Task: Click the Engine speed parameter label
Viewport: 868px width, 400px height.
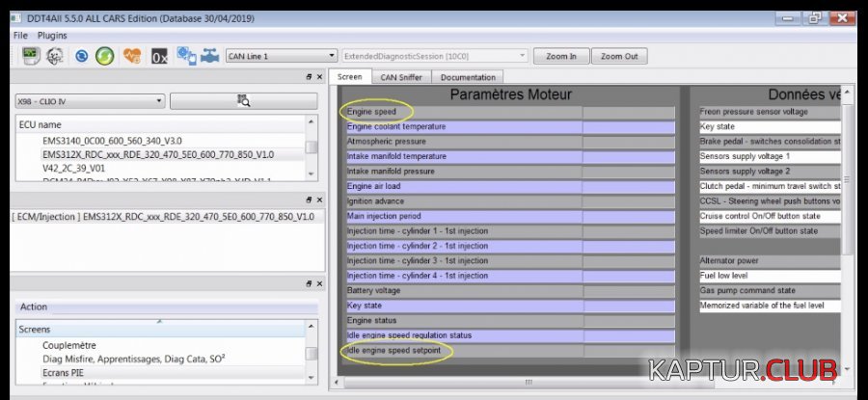Action: (371, 112)
